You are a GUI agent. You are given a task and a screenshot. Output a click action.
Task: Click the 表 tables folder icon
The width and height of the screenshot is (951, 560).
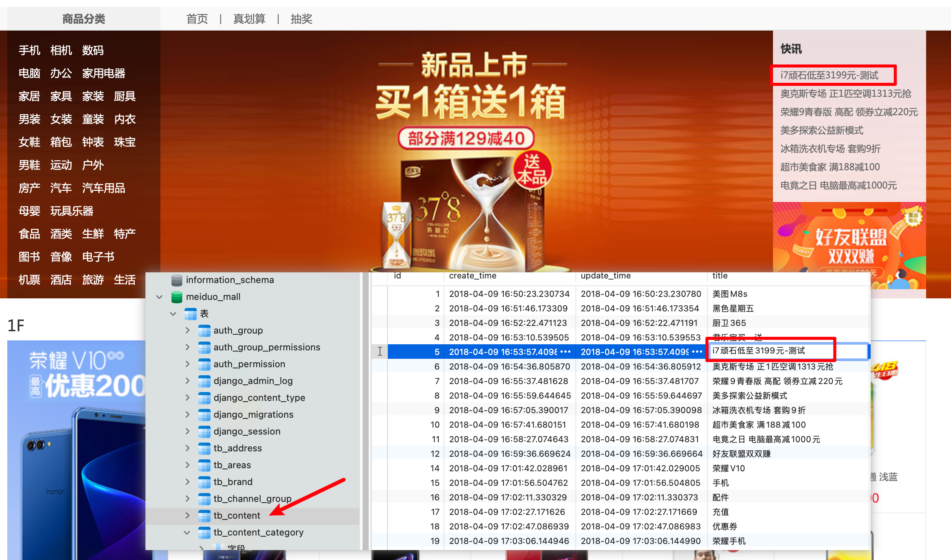click(x=190, y=314)
